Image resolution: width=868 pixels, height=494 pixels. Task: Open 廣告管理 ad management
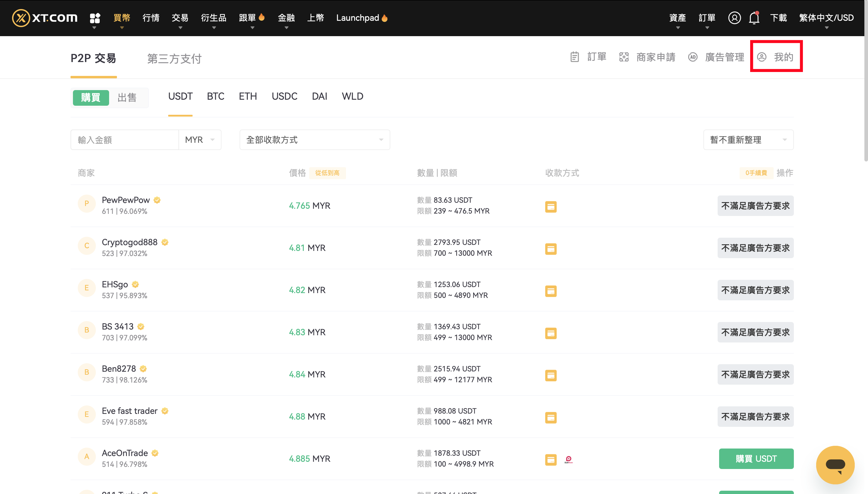(725, 57)
